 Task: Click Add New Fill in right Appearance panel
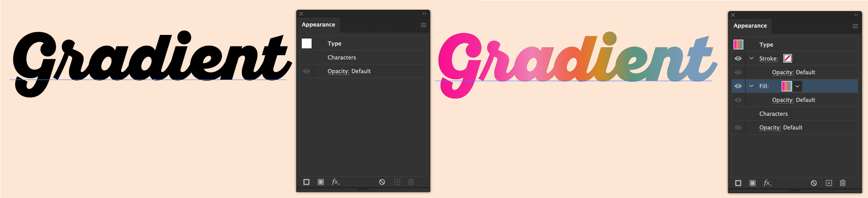753,183
